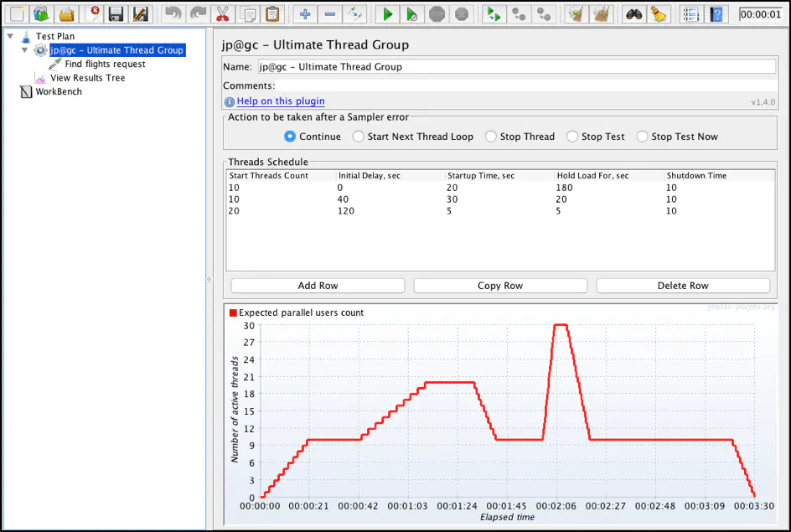Click the Copy icon in toolbar
The image size is (791, 532).
(247, 13)
